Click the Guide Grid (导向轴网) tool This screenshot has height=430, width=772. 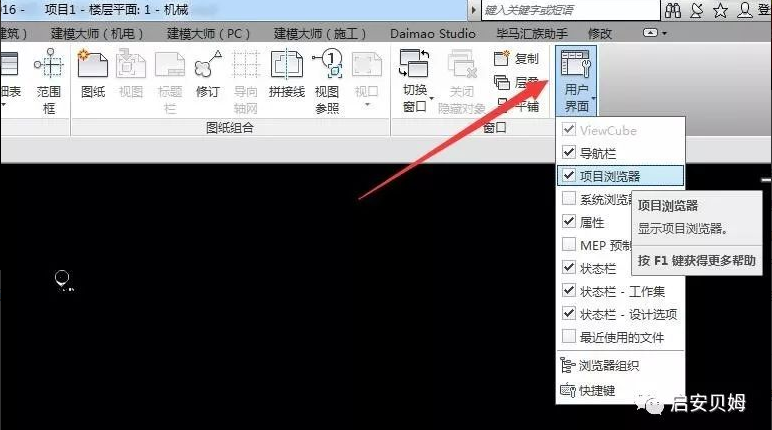246,81
